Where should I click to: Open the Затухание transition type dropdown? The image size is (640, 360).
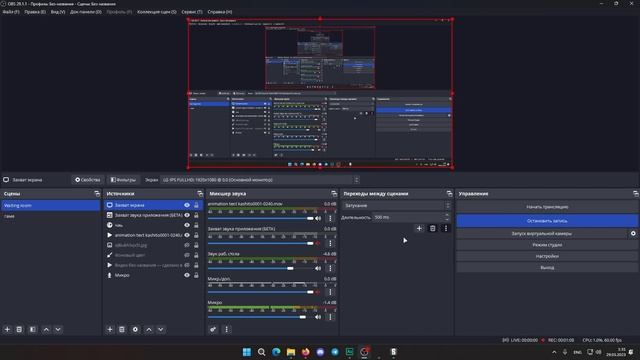397,206
